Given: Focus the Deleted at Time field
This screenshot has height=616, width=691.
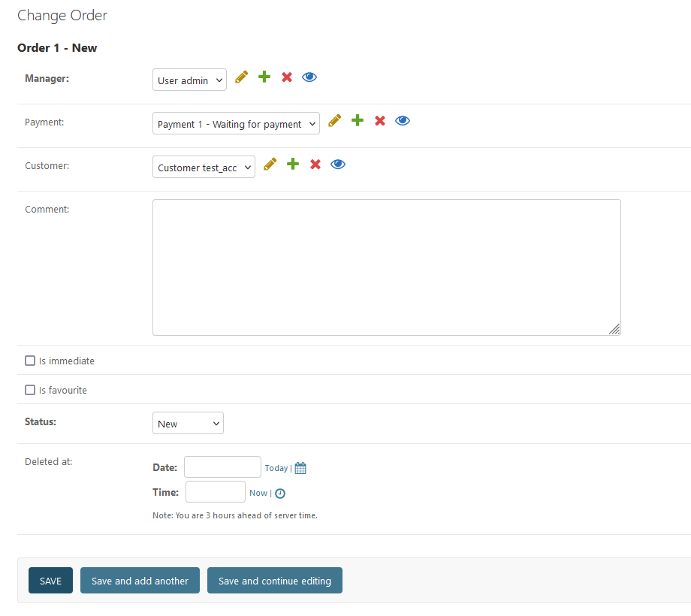Looking at the screenshot, I should tap(216, 492).
